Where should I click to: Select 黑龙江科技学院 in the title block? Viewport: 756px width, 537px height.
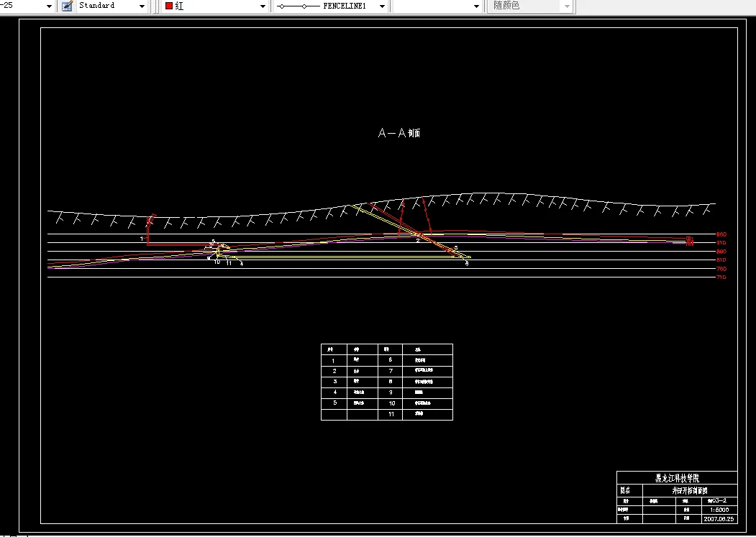tap(677, 478)
